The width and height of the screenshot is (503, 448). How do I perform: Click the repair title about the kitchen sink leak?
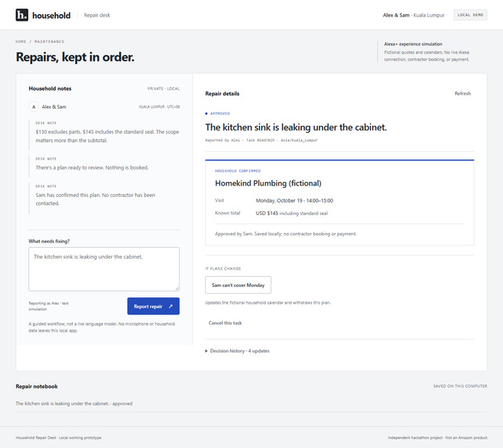click(x=296, y=127)
